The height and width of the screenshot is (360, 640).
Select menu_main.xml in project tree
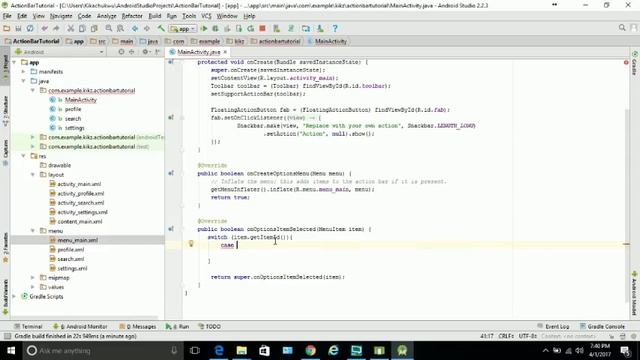(x=78, y=240)
